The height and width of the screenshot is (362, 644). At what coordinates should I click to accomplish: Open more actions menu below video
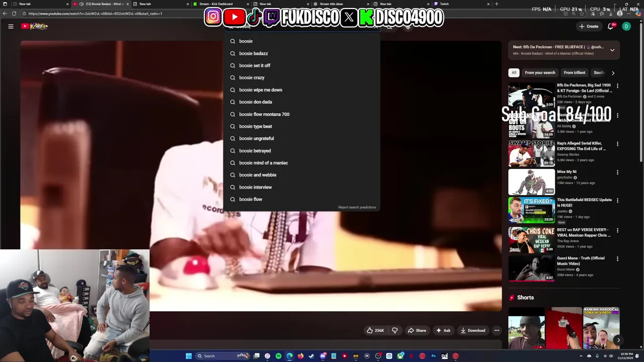[497, 330]
